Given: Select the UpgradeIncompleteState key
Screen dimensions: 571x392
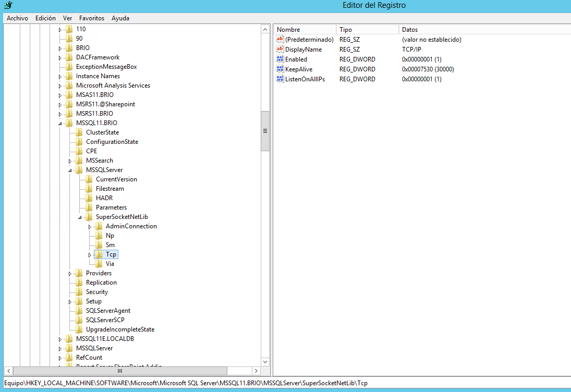Looking at the screenshot, I should pos(120,329).
